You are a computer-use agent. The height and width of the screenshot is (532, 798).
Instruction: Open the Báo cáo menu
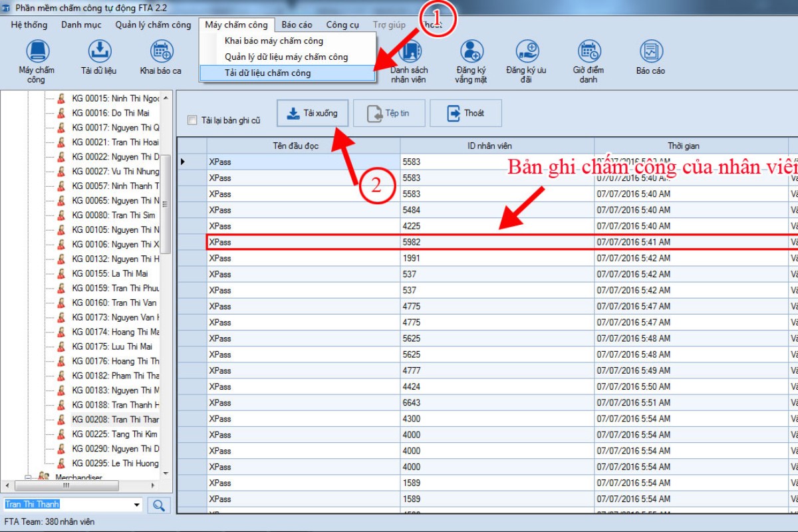[x=297, y=25]
